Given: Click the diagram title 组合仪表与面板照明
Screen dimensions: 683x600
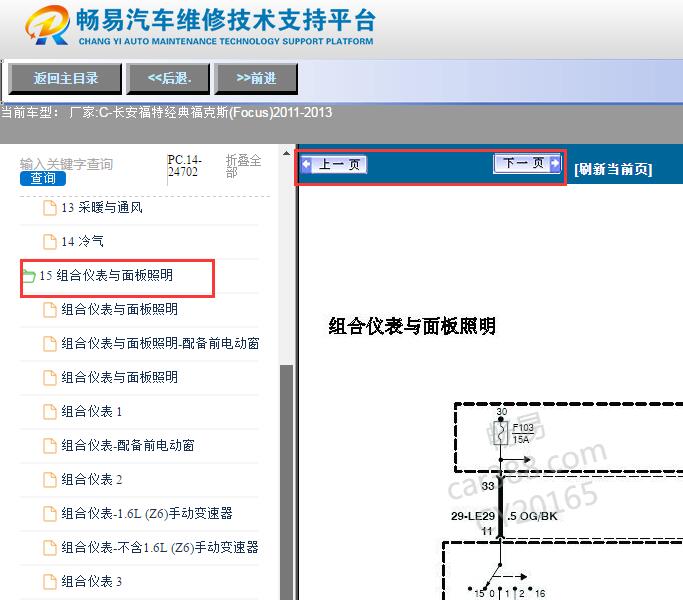Looking at the screenshot, I should (x=412, y=326).
